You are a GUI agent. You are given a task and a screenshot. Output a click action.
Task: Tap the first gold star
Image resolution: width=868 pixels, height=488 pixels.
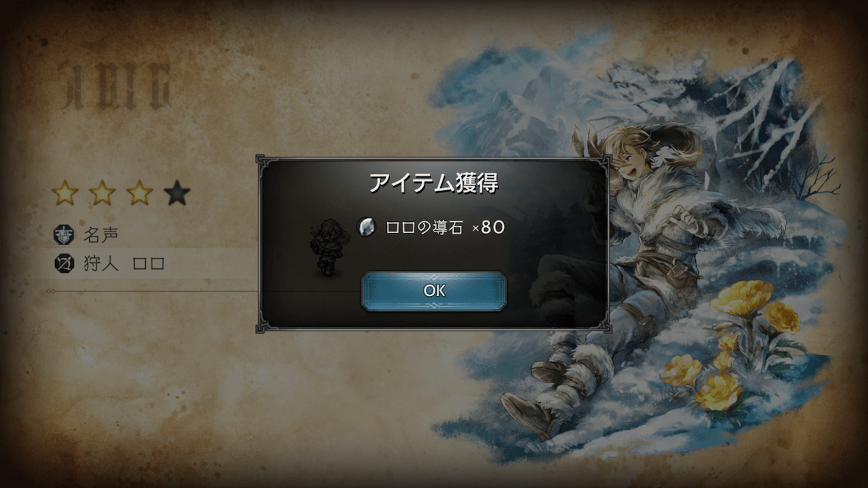pos(65,193)
